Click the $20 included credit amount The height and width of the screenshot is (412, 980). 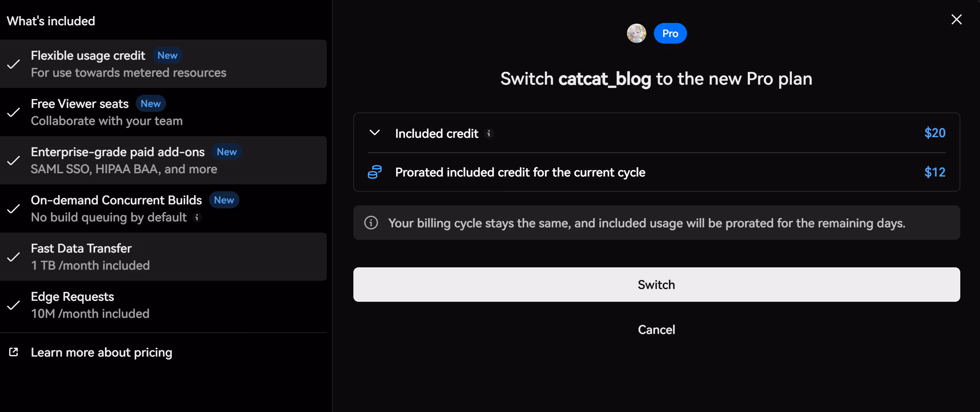tap(934, 133)
